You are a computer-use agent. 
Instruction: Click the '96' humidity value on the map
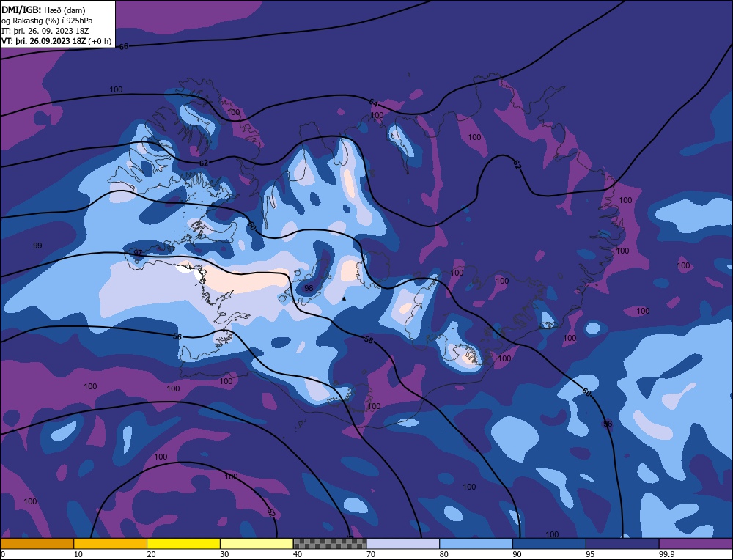click(x=607, y=424)
